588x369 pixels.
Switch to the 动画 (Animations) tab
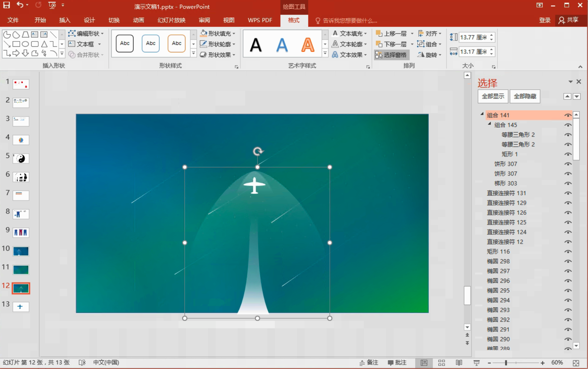point(138,20)
